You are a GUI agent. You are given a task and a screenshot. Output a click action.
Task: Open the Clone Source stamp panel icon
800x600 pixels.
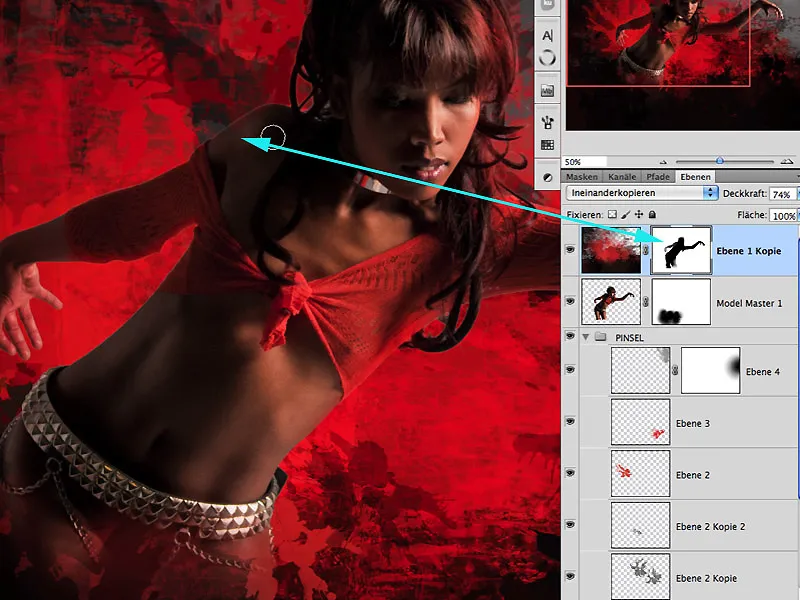547,122
